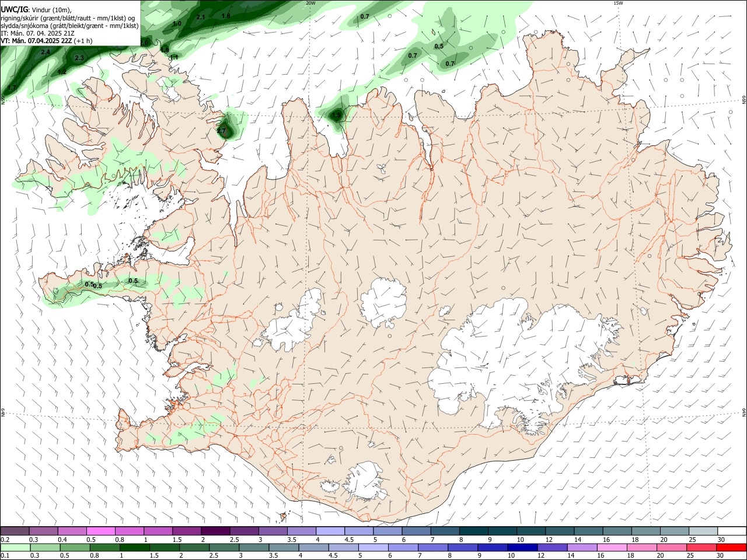Viewport: 747px width, 560px height.
Task: Pick the lavender swatch between 4 and 4.5 in the upper legend
Action: (x=330, y=531)
